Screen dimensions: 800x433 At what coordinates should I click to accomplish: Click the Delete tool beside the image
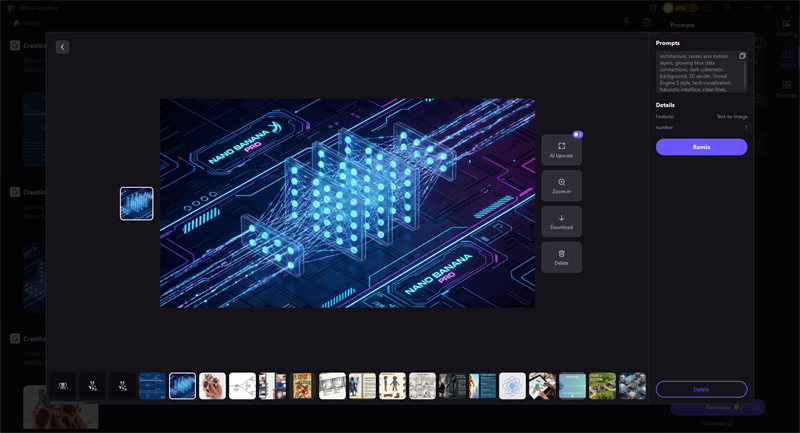click(x=561, y=257)
